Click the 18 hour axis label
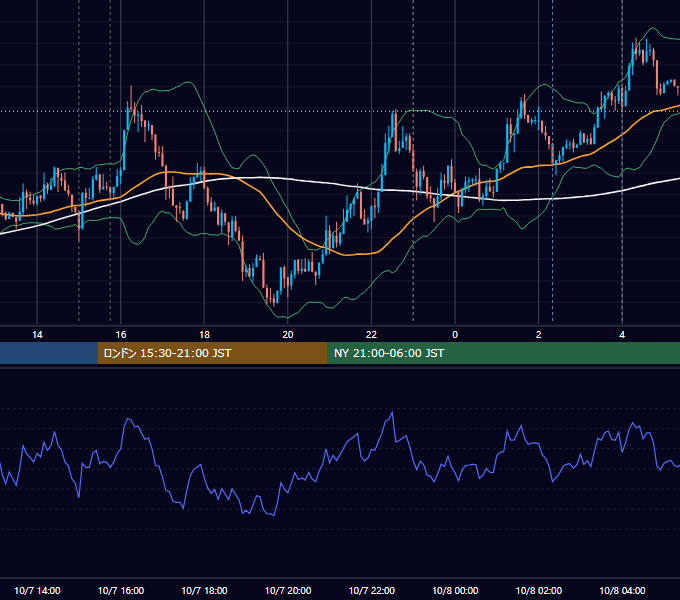680x600 pixels. [204, 335]
